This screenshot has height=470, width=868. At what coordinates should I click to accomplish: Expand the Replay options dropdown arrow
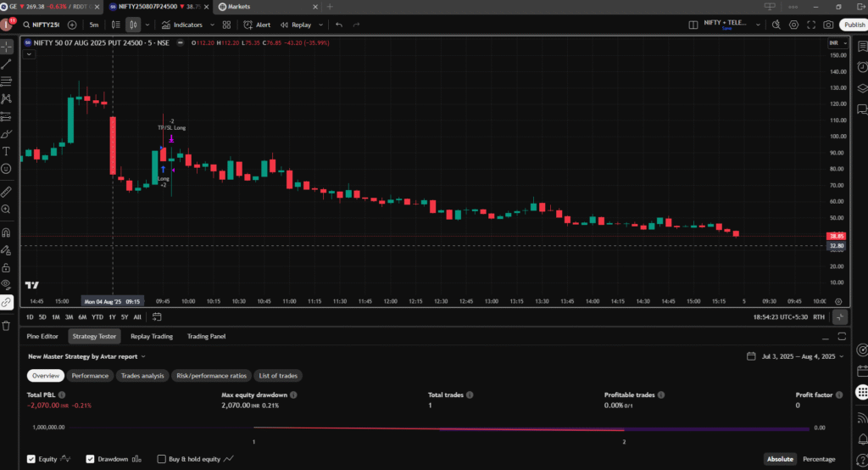coord(320,25)
